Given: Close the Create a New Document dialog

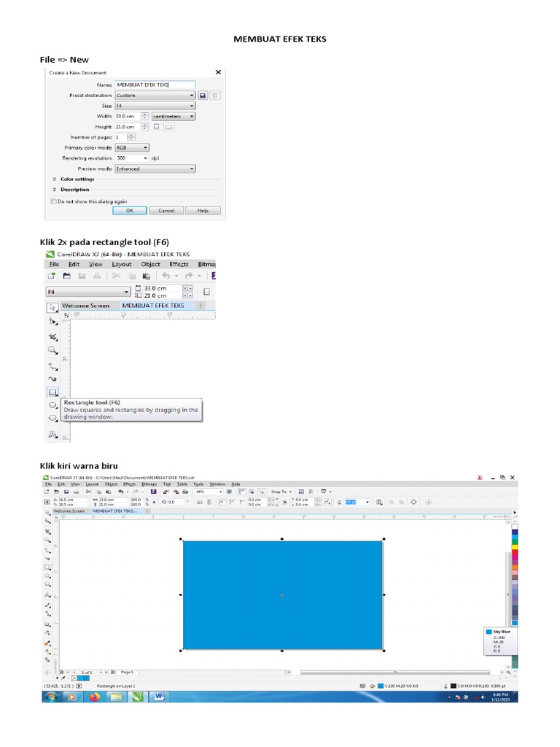Looking at the screenshot, I should pyautogui.click(x=218, y=72).
